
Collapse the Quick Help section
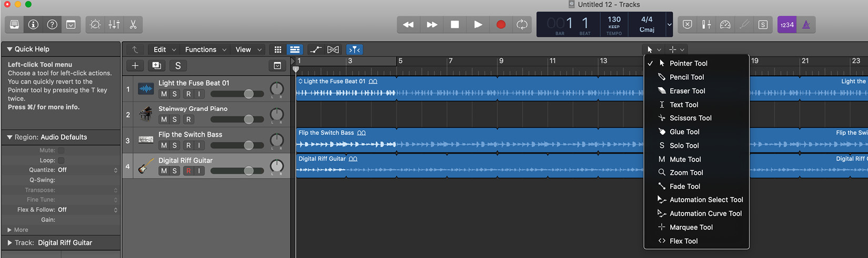9,49
